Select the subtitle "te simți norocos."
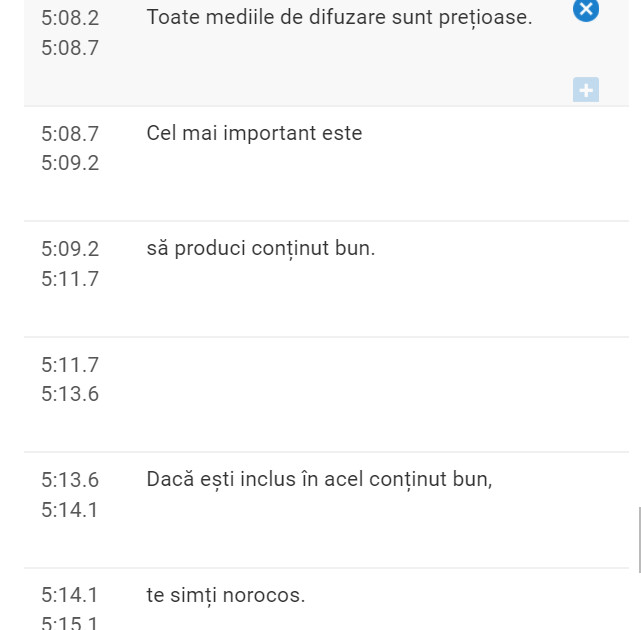Image resolution: width=641 pixels, height=630 pixels. (x=225, y=595)
